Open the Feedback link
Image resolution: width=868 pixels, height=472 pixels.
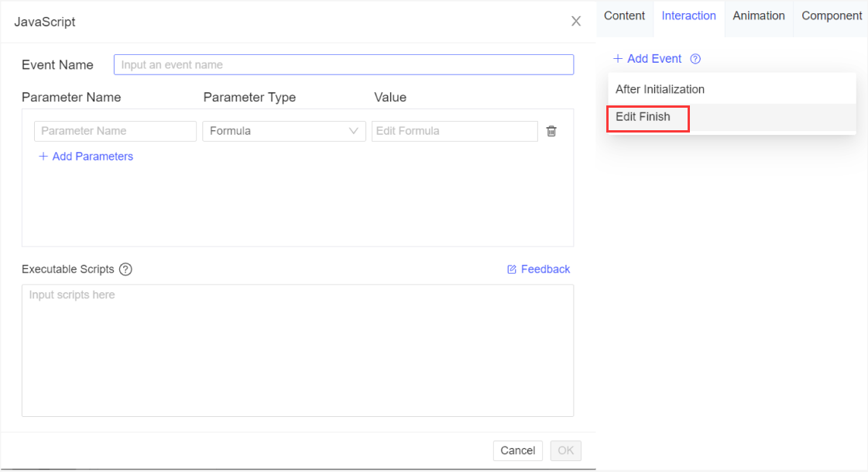(x=538, y=269)
